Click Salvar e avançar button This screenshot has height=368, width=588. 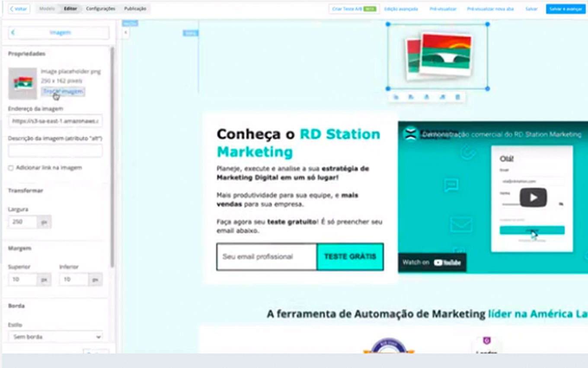click(x=566, y=9)
